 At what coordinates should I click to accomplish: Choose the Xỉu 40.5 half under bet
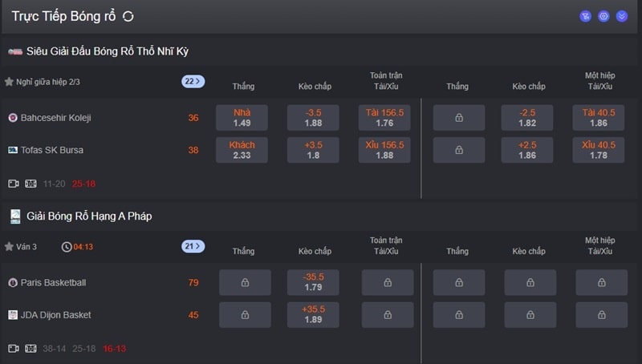click(x=599, y=150)
